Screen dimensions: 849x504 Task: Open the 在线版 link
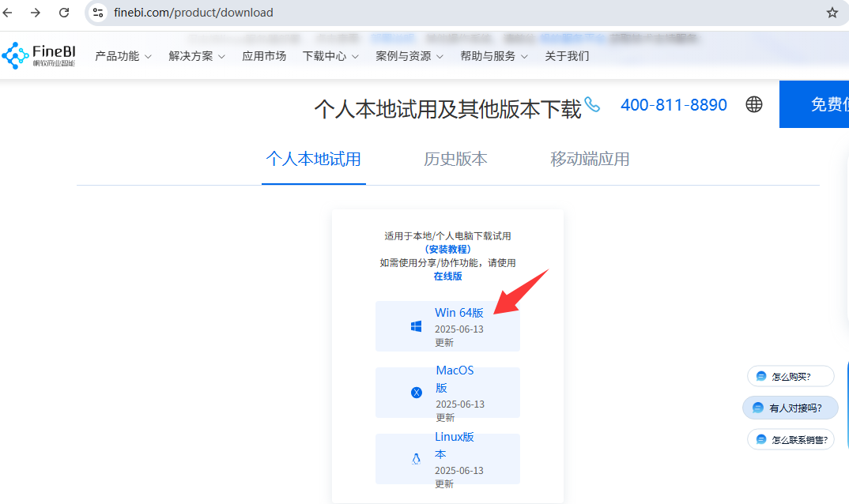pyautogui.click(x=447, y=276)
